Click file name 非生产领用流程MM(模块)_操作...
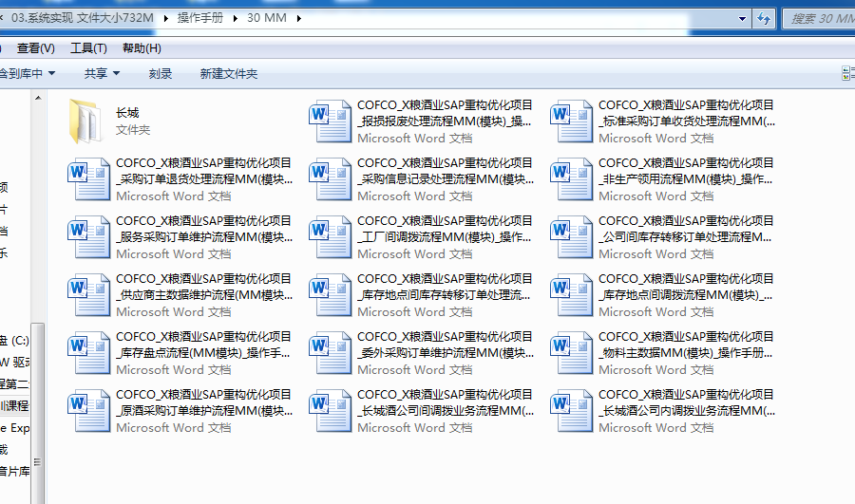 point(685,178)
